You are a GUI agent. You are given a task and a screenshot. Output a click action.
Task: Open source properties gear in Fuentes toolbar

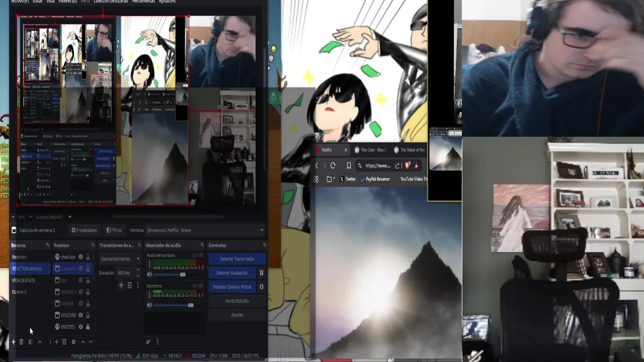tap(73, 342)
